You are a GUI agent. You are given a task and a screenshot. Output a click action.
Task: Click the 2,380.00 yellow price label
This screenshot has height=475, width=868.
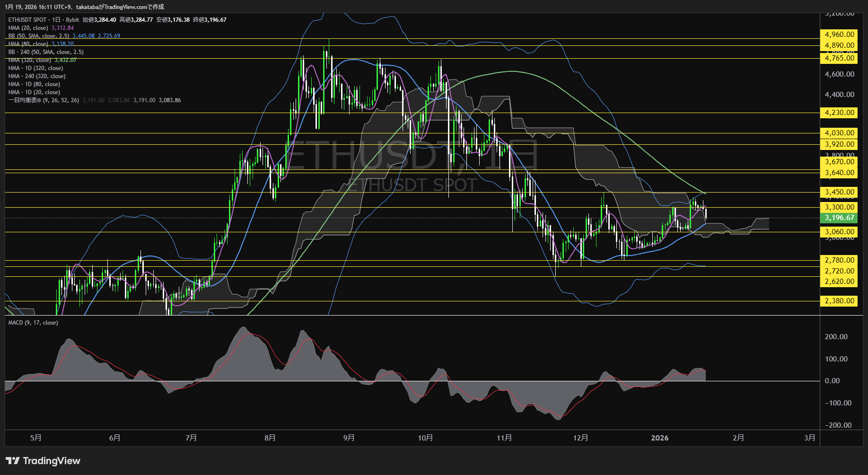click(840, 301)
